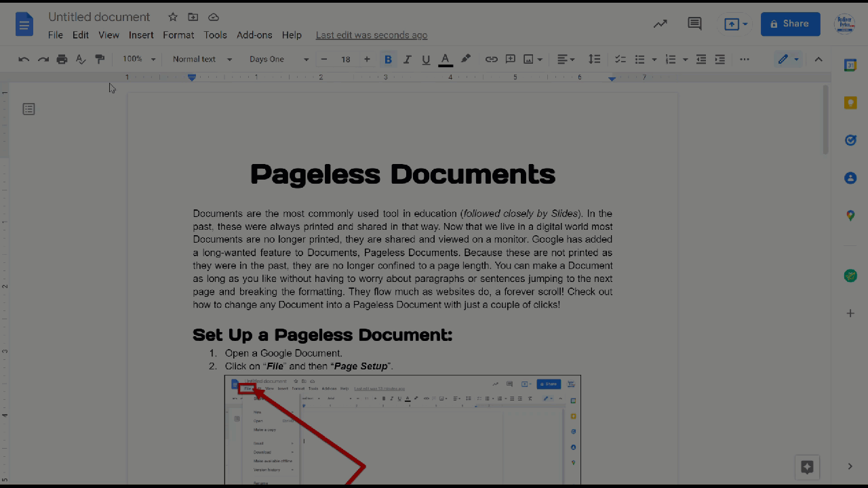Open the text color picker
This screenshot has height=488, width=868.
446,60
